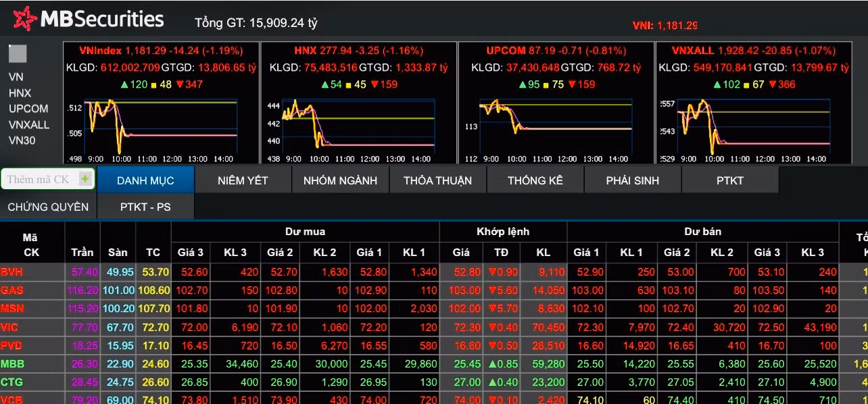Click the VNI: 1,181.29 ticker text

(x=665, y=26)
